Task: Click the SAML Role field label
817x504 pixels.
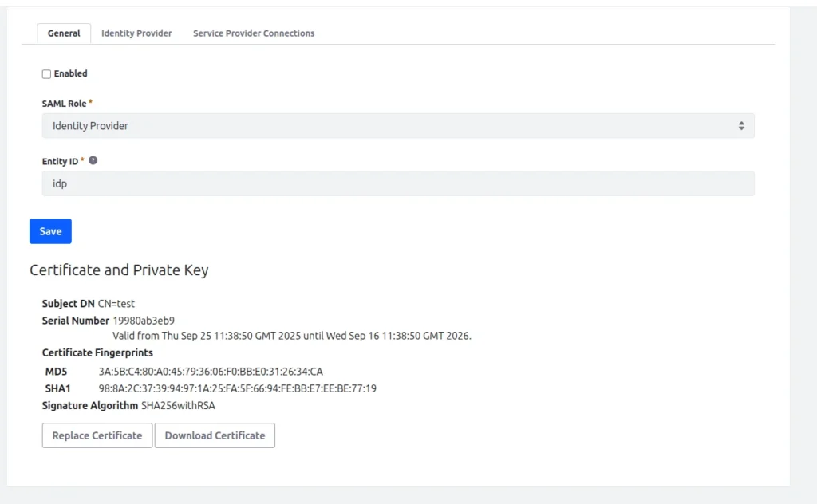Action: click(64, 104)
